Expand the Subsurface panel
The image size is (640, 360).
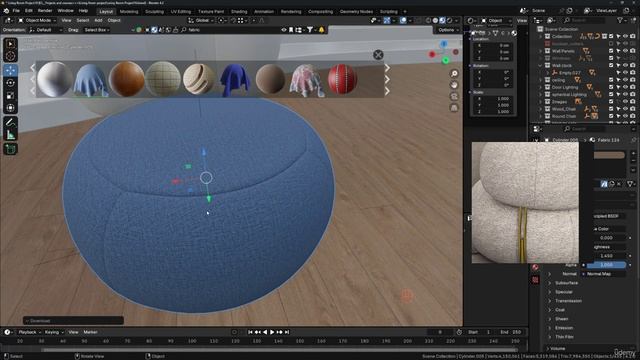[549, 283]
